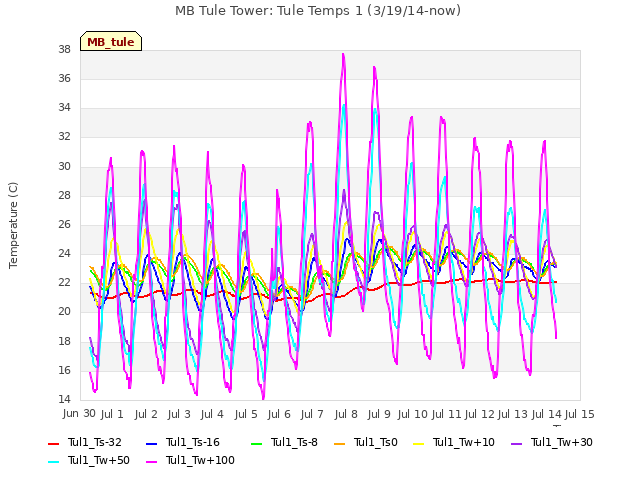Click the 18 y-axis tick label

[x=64, y=342]
